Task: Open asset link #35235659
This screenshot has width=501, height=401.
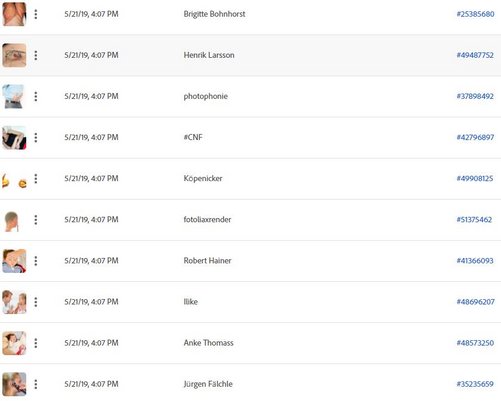Action: pos(475,384)
